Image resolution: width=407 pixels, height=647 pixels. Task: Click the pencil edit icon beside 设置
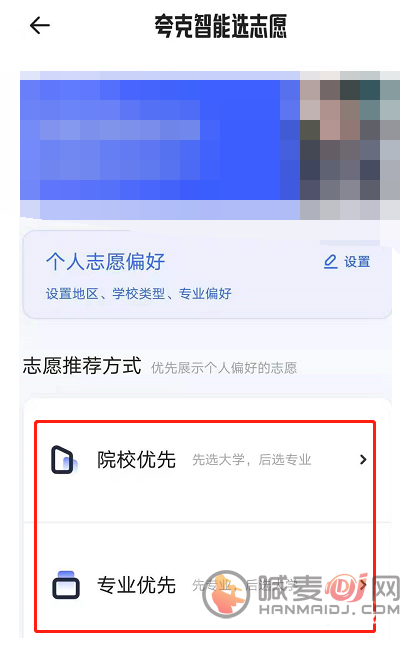click(x=331, y=262)
